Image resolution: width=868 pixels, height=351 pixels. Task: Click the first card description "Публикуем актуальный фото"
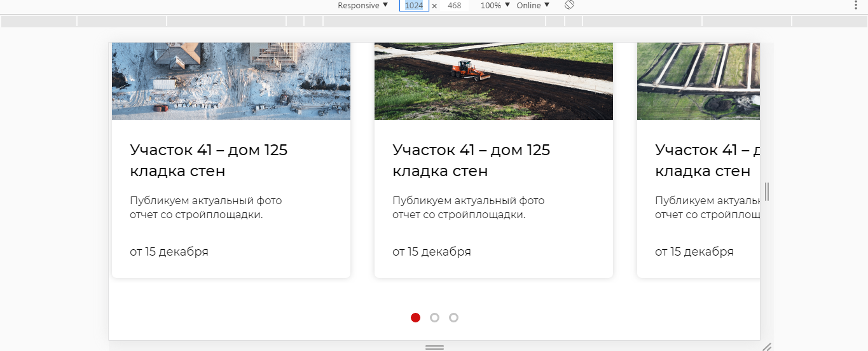(205, 200)
